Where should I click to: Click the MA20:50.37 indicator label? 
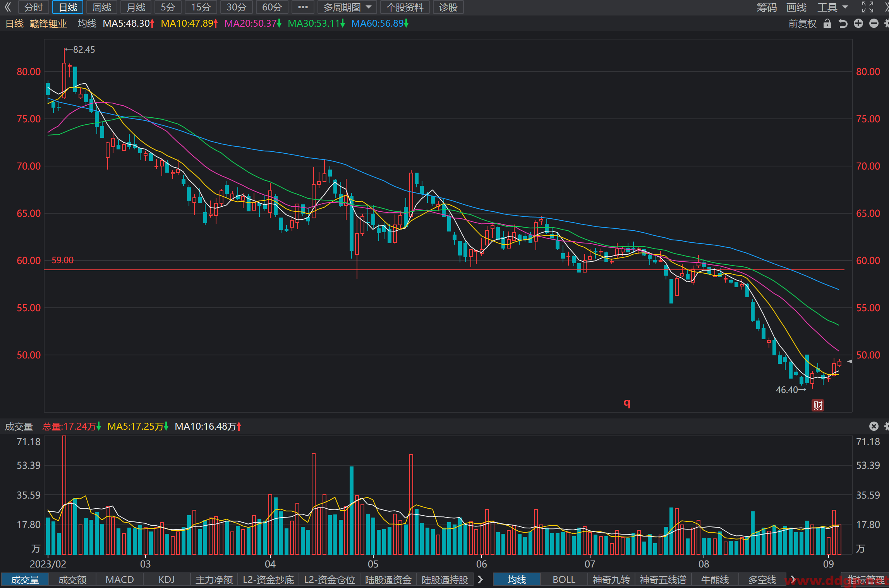[253, 24]
